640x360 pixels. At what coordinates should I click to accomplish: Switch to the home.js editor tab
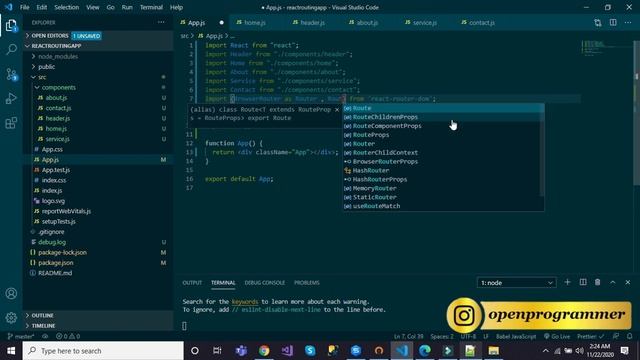[x=254, y=23]
